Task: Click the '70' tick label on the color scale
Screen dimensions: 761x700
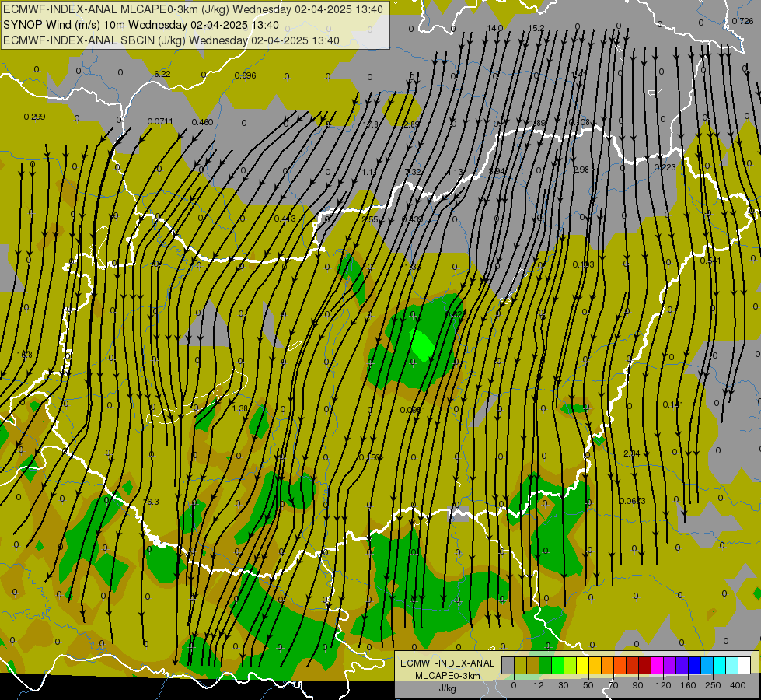Action: coord(613,685)
